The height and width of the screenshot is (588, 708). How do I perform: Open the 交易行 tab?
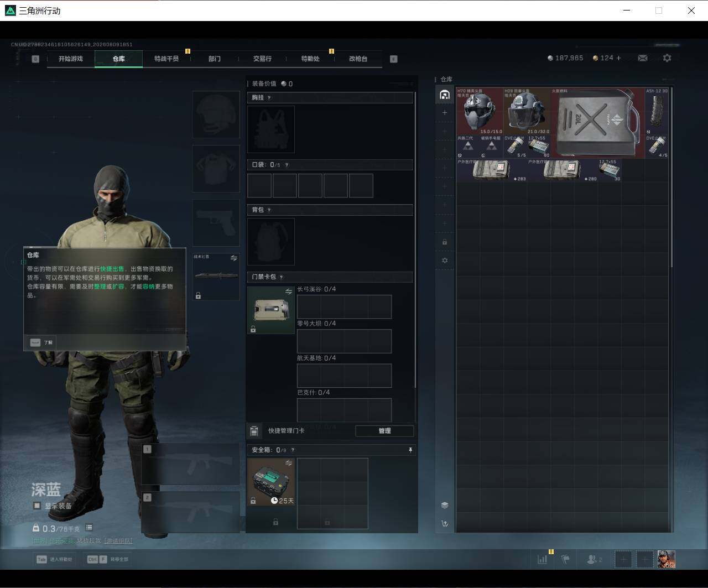(x=262, y=59)
